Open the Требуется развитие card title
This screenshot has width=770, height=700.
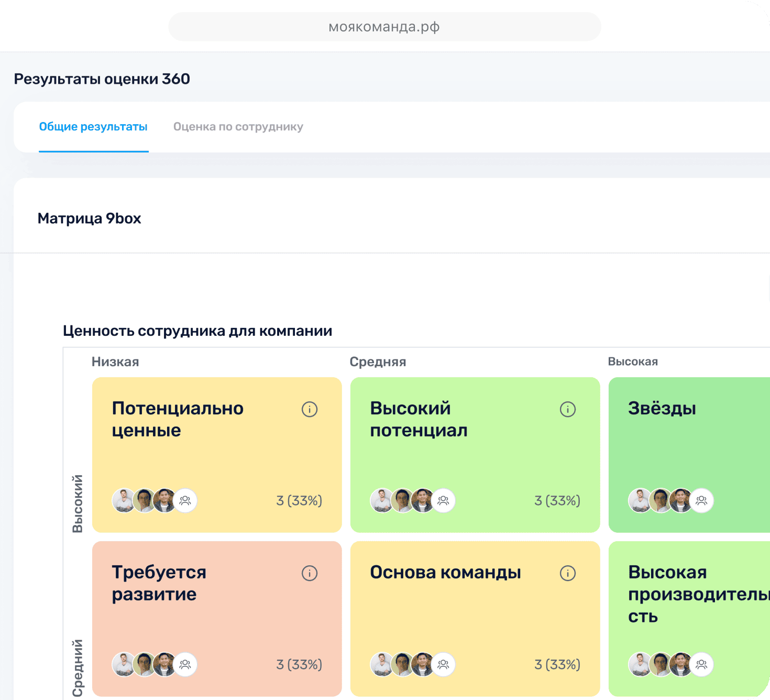(159, 583)
